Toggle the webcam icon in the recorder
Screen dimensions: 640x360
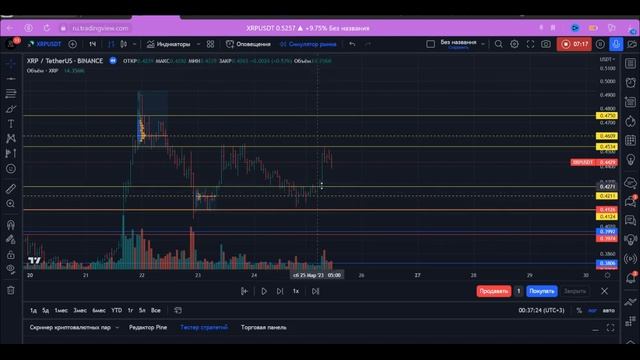click(632, 44)
